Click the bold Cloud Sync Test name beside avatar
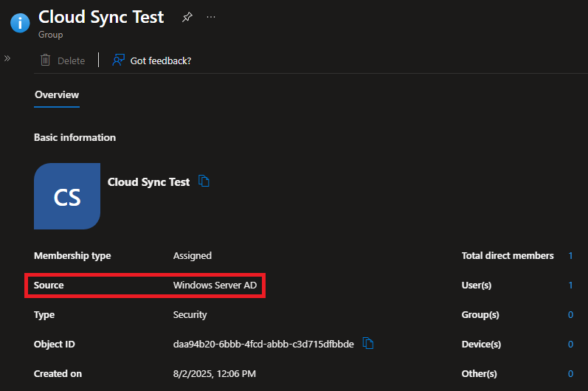Viewport: 588px width, 391px height. [148, 182]
